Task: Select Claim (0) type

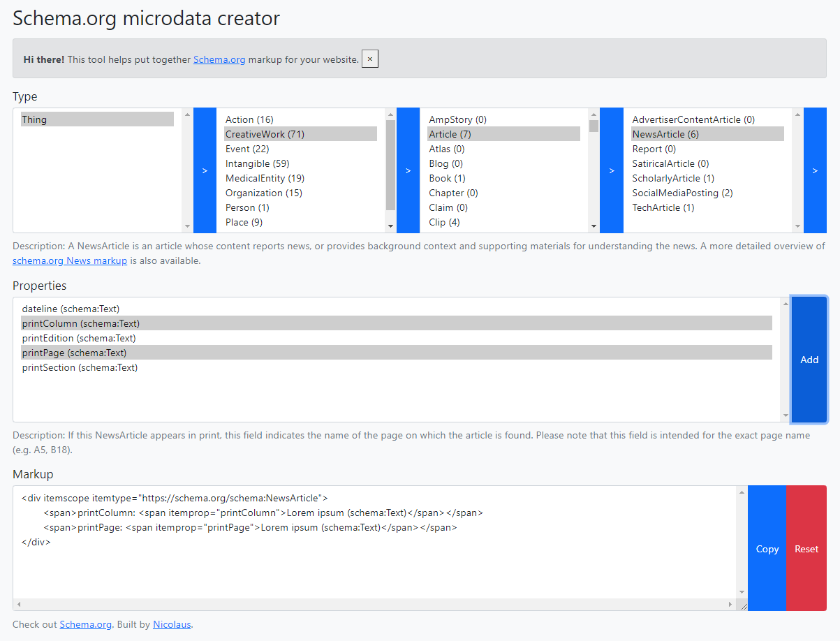Action: point(503,207)
